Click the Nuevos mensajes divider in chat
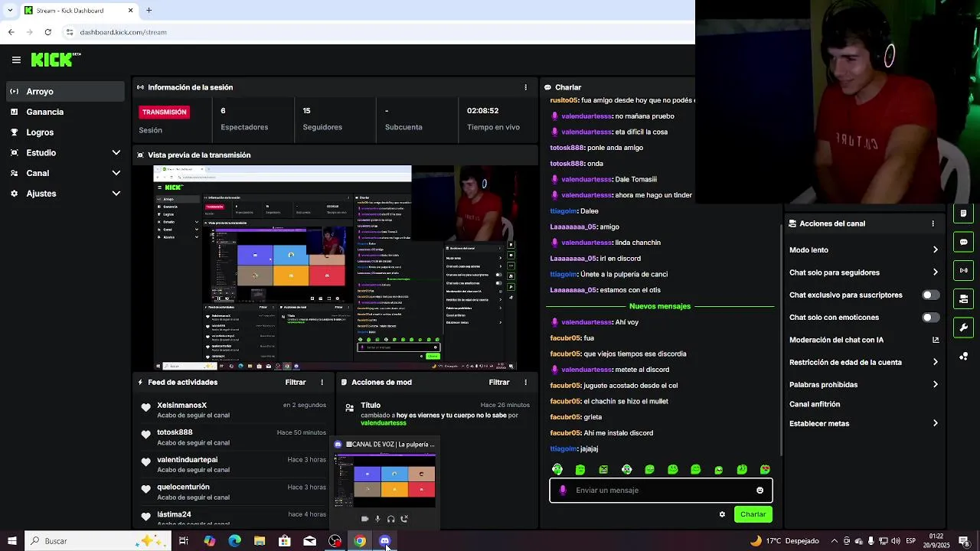This screenshot has height=551, width=980. coord(660,306)
